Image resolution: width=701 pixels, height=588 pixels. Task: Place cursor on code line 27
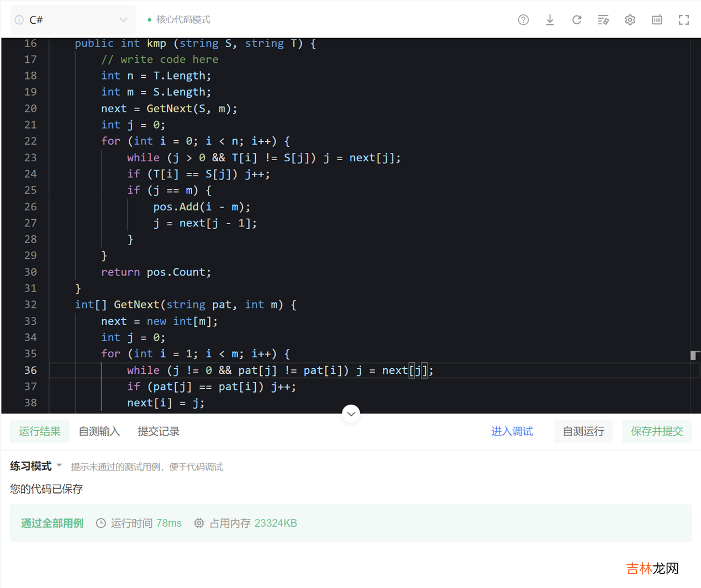pyautogui.click(x=205, y=223)
